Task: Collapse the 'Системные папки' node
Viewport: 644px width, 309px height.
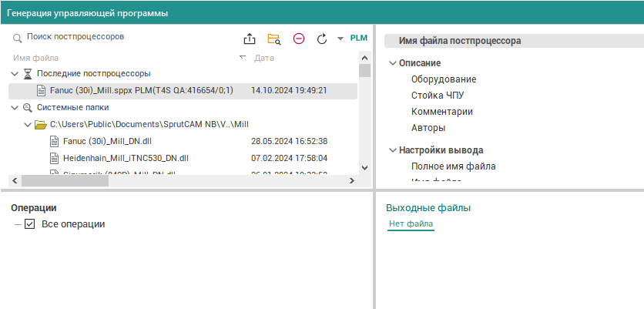Action: pyautogui.click(x=15, y=108)
